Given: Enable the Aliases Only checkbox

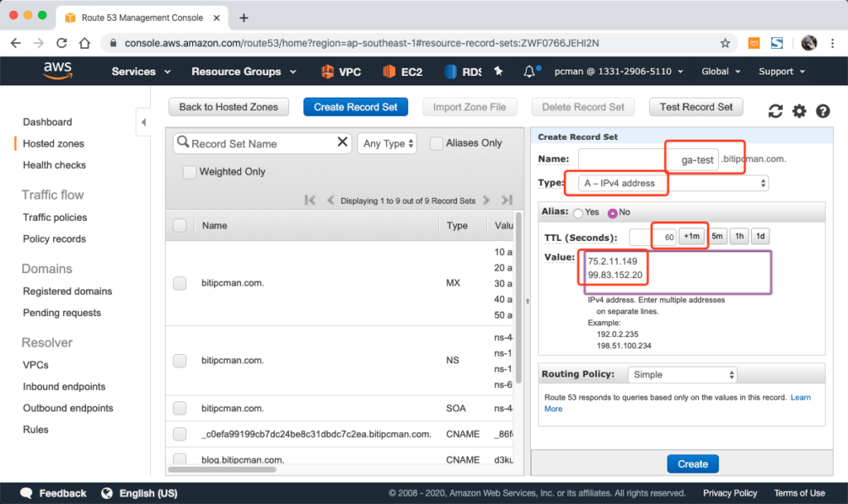Looking at the screenshot, I should click(436, 143).
